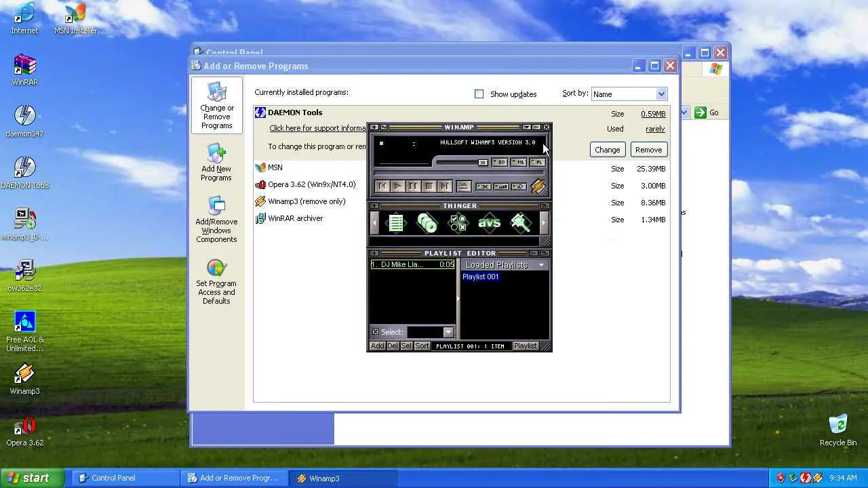Viewport: 868px width, 488px height.
Task: Open the Windows start menu
Action: pos(33,478)
